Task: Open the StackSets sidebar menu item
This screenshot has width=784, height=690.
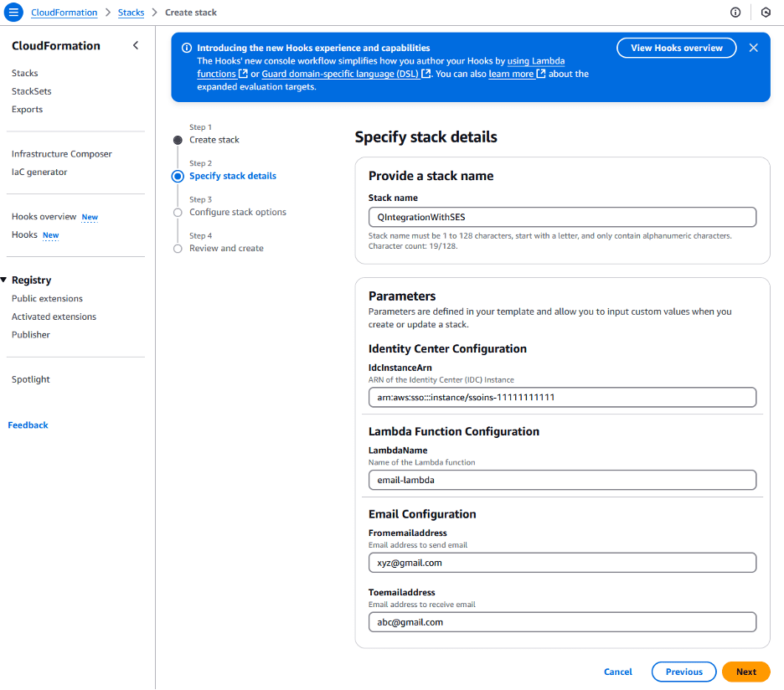Action: click(30, 90)
